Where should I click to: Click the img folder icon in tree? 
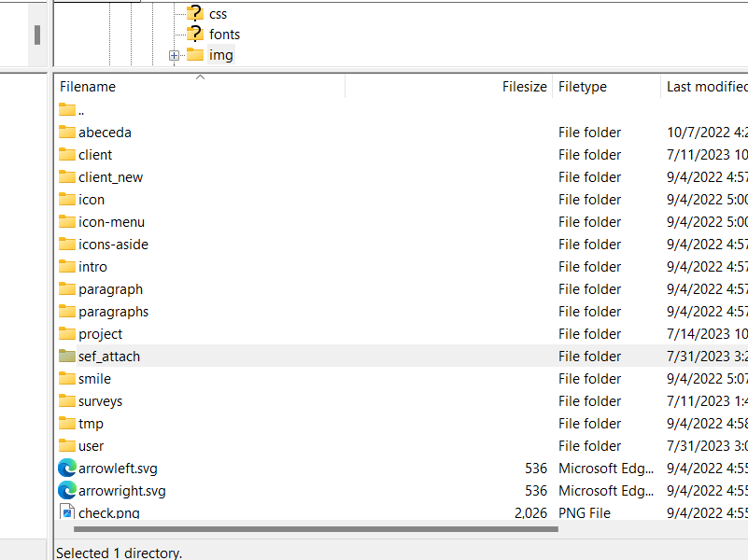click(x=195, y=55)
